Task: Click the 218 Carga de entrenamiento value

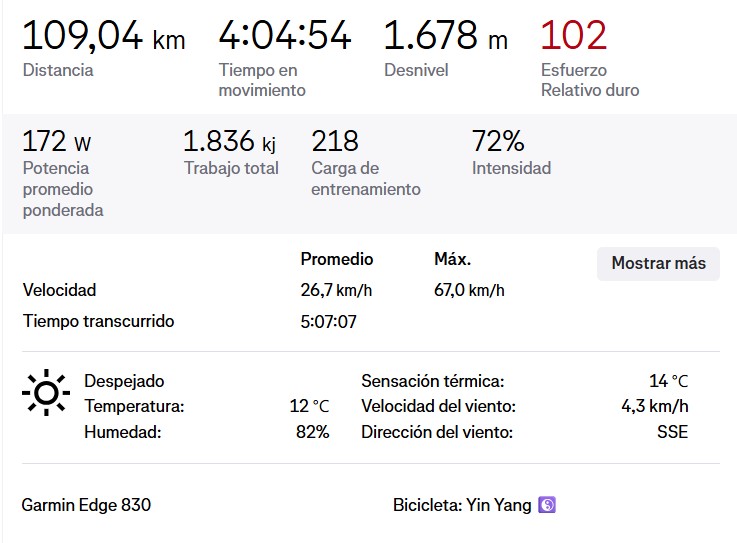Action: tap(335, 141)
